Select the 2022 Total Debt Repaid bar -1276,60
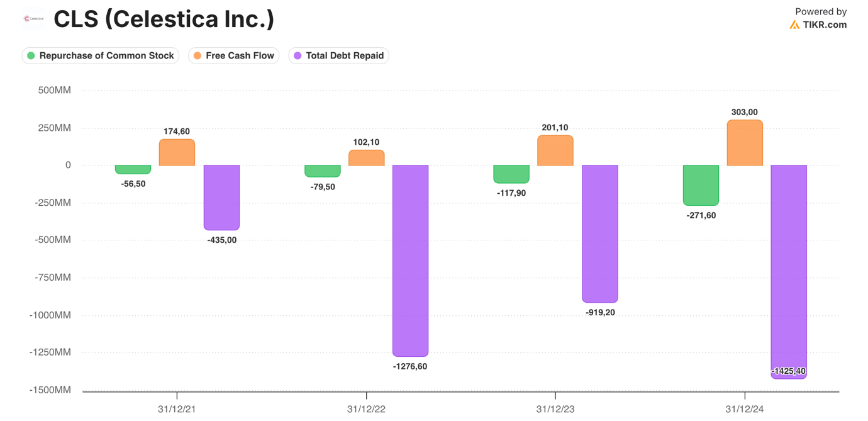 410,261
